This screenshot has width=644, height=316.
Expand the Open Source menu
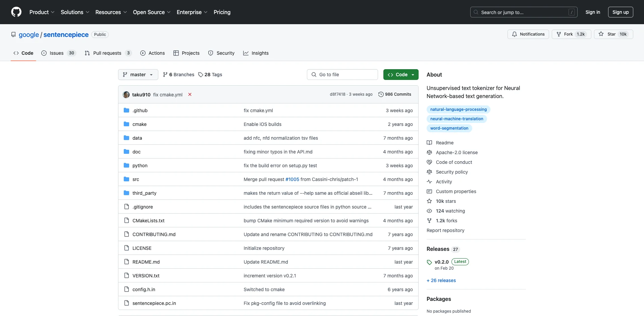(x=152, y=12)
